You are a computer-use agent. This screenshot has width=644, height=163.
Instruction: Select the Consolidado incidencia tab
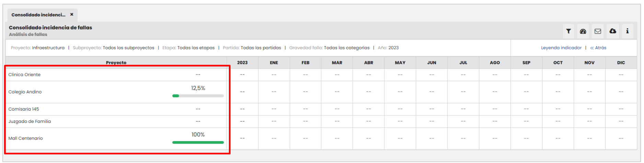pos(38,15)
